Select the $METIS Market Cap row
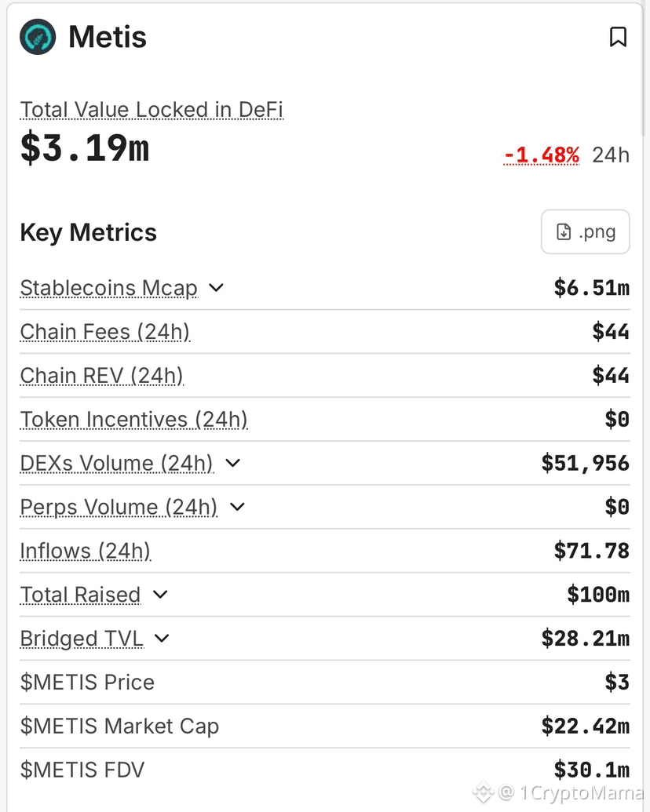650x812 pixels. pos(324,726)
